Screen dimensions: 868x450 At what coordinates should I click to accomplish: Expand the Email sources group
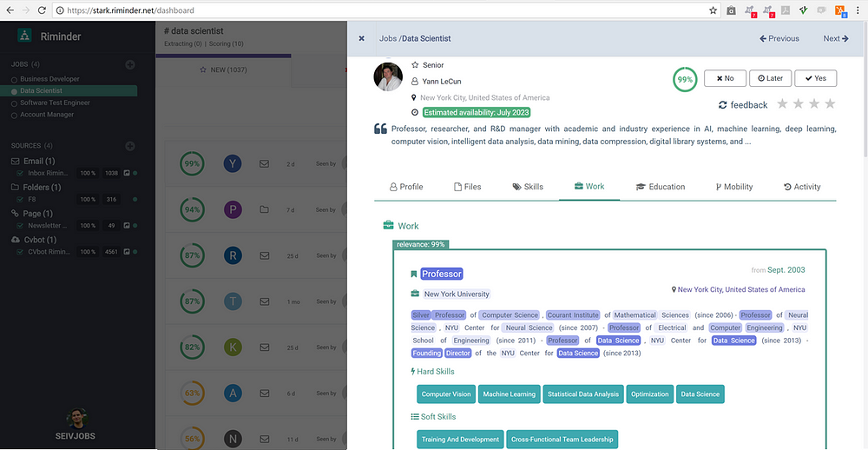tap(33, 162)
